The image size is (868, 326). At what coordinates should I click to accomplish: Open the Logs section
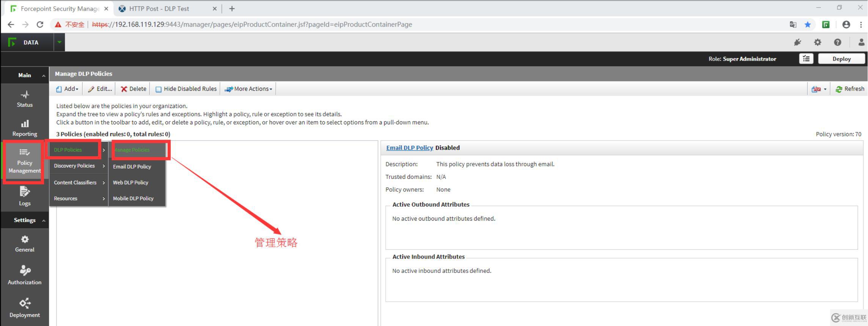25,196
